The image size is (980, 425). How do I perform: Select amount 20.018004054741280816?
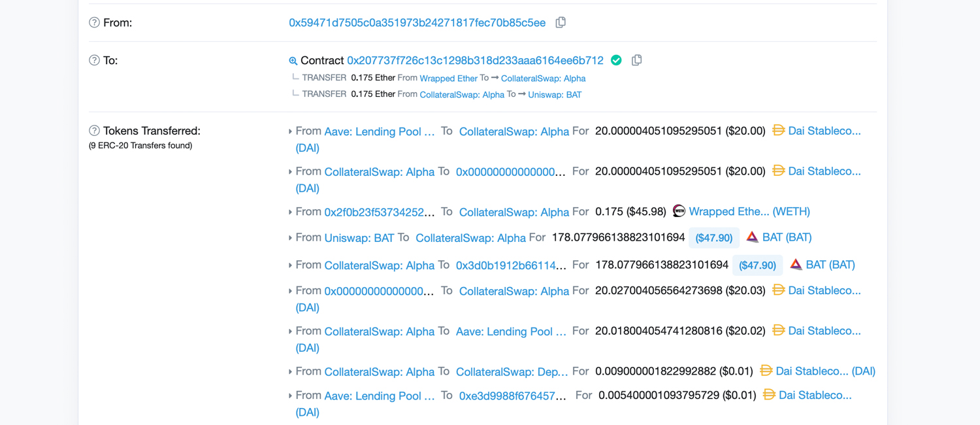659,331
